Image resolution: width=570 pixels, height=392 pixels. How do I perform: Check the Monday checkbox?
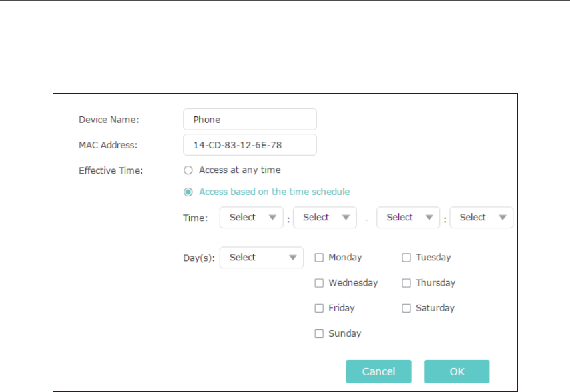click(319, 258)
